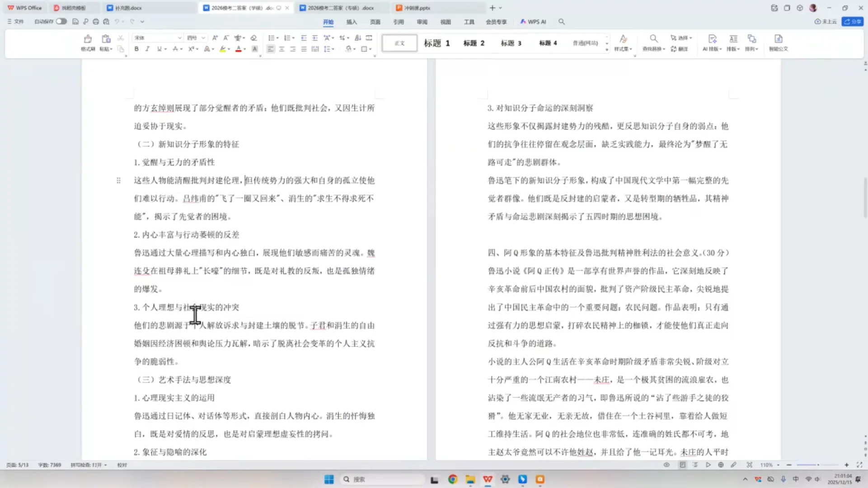Apply italic formatting from the ribbon
The width and height of the screenshot is (868, 488).
coord(148,49)
